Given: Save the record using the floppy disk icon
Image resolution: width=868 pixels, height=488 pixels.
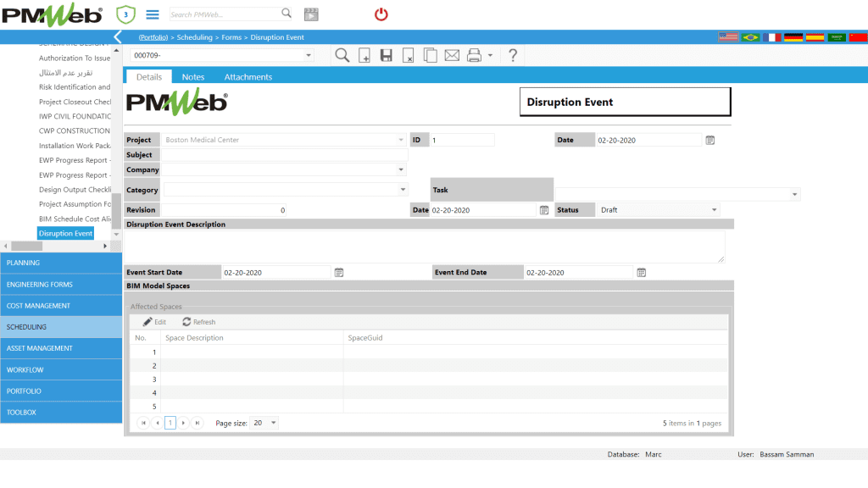Looking at the screenshot, I should point(386,55).
